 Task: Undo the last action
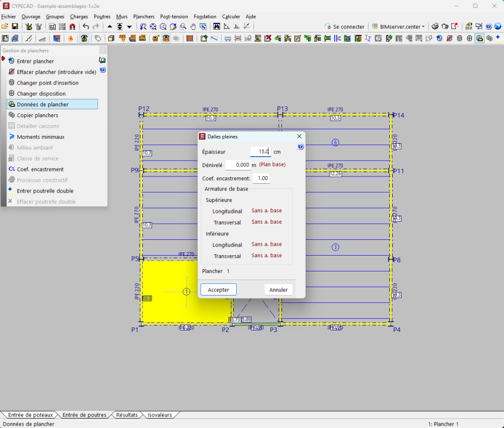pos(86,27)
